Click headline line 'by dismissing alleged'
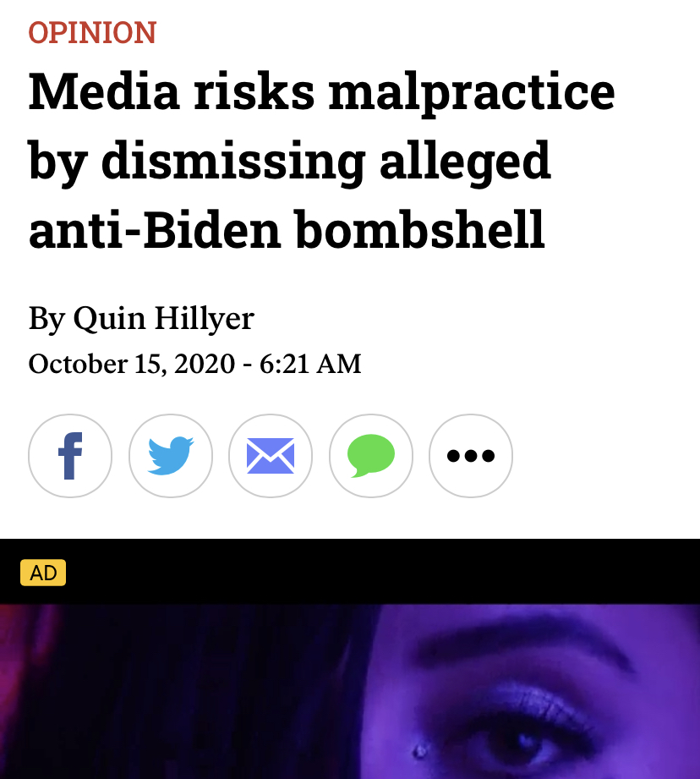The height and width of the screenshot is (779, 700). (289, 162)
